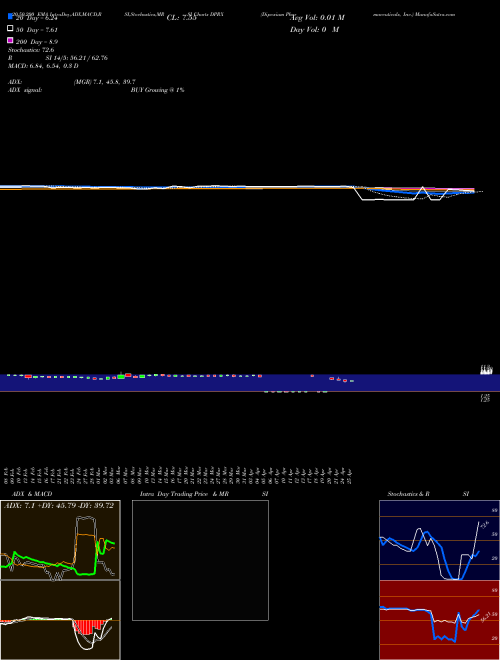Click the 'Day Vol: 0 M' text
The image size is (500, 660).
coord(314,29)
